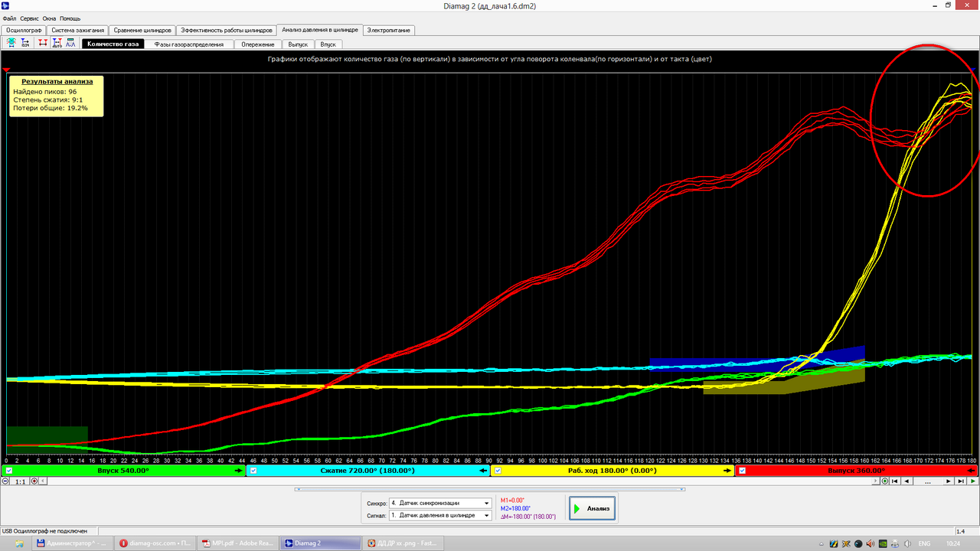980x551 pixels.
Task: Open the Впуск subtab
Action: point(328,44)
